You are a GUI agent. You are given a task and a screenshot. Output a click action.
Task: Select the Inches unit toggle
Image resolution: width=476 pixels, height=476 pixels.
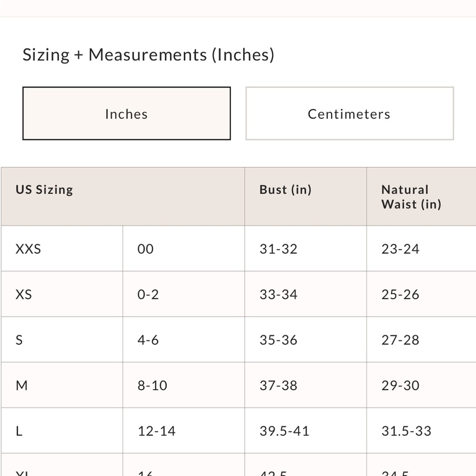click(127, 114)
